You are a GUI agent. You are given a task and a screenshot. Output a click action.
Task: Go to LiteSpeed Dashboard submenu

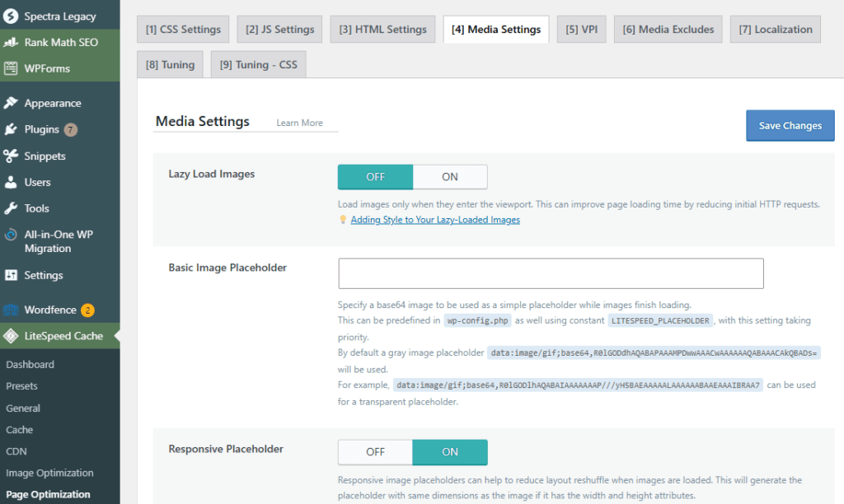[x=30, y=364]
